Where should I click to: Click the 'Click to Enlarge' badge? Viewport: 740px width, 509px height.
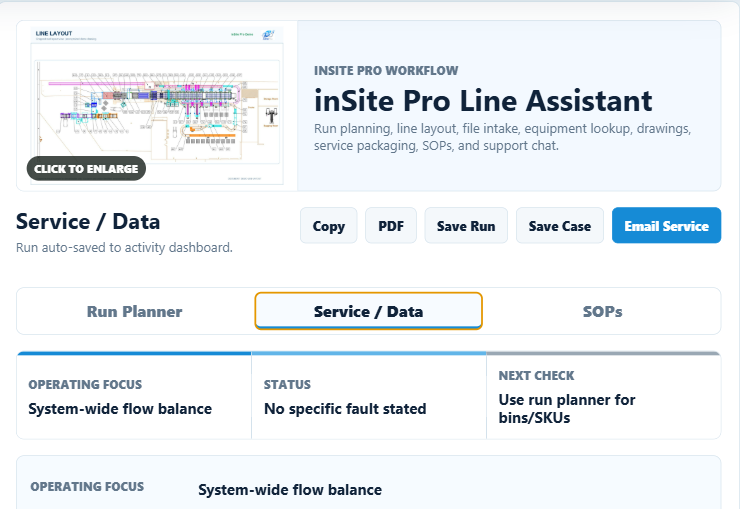(x=86, y=168)
